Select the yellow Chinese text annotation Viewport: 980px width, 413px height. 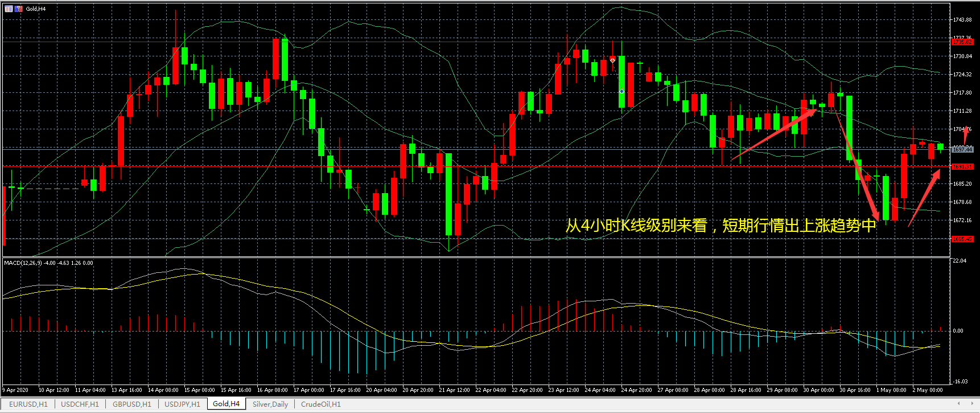720,226
